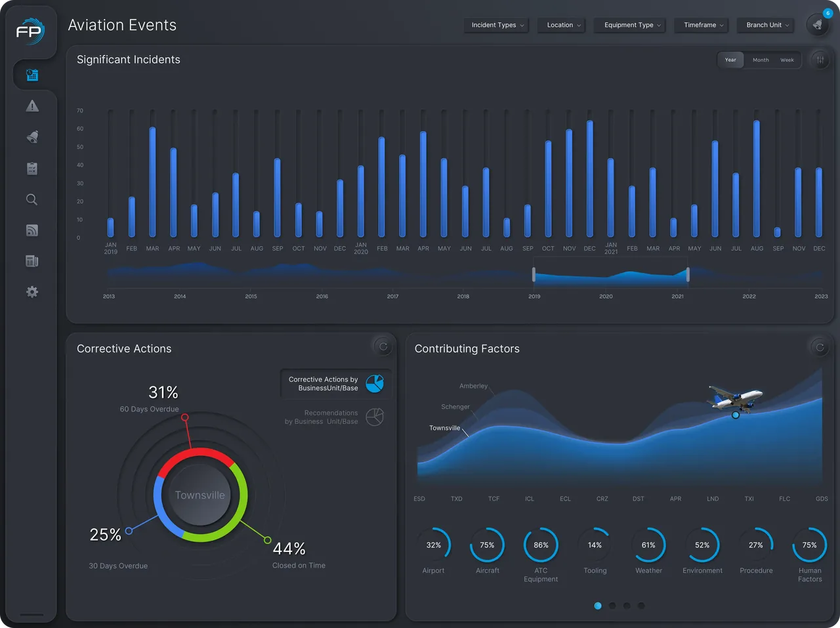Refresh the Corrective Actions panel
Image resolution: width=840 pixels, height=628 pixels.
pos(383,346)
